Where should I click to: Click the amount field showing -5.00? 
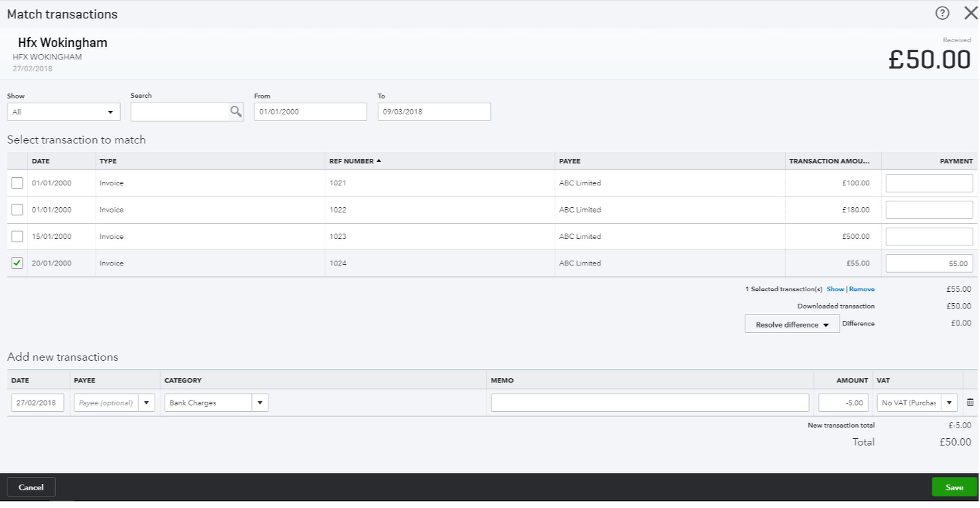[x=843, y=403]
